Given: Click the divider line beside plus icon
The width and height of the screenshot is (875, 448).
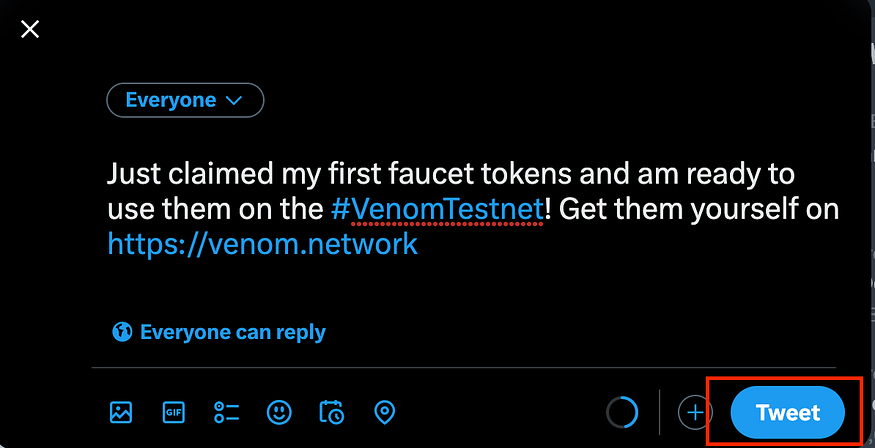Looking at the screenshot, I should (659, 412).
